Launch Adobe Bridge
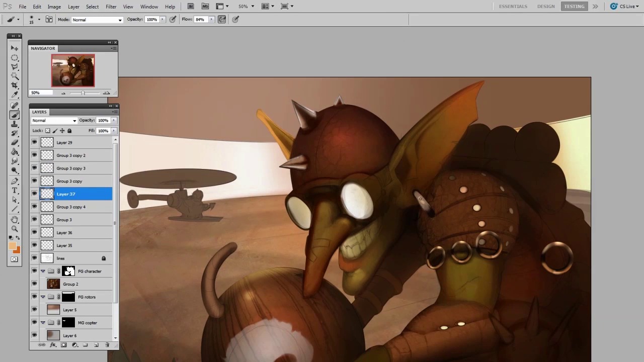 191,6
